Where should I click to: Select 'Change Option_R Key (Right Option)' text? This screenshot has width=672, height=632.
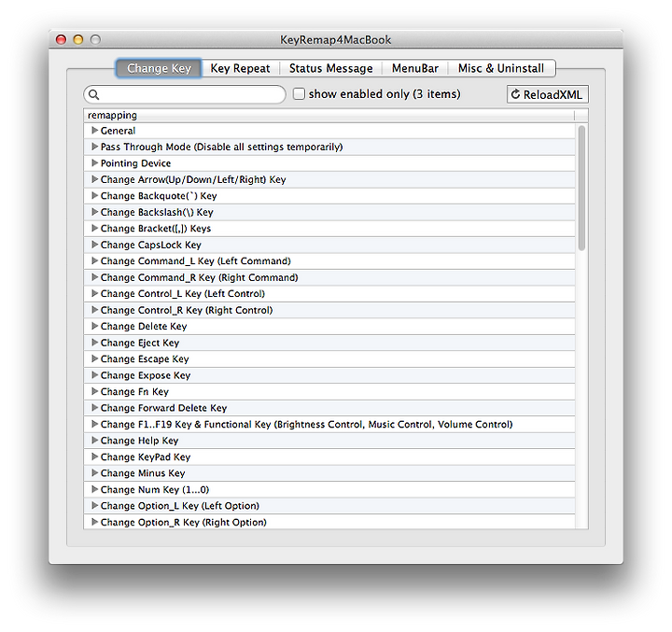[184, 522]
